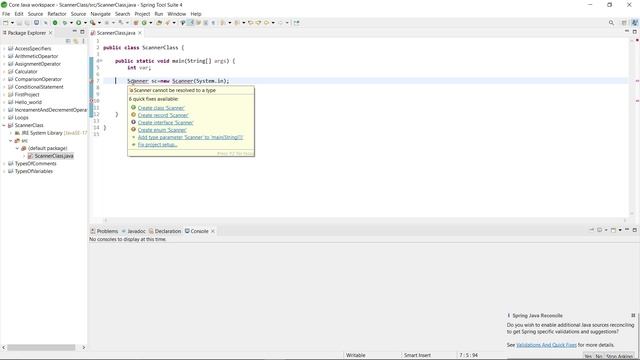
Task: Open the Refactor menu
Action: [57, 14]
